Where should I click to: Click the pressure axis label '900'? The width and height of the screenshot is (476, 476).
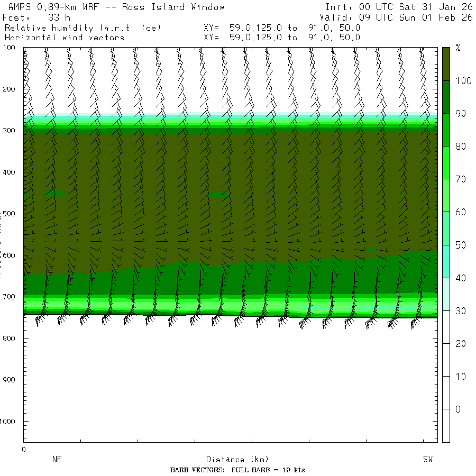click(9, 380)
